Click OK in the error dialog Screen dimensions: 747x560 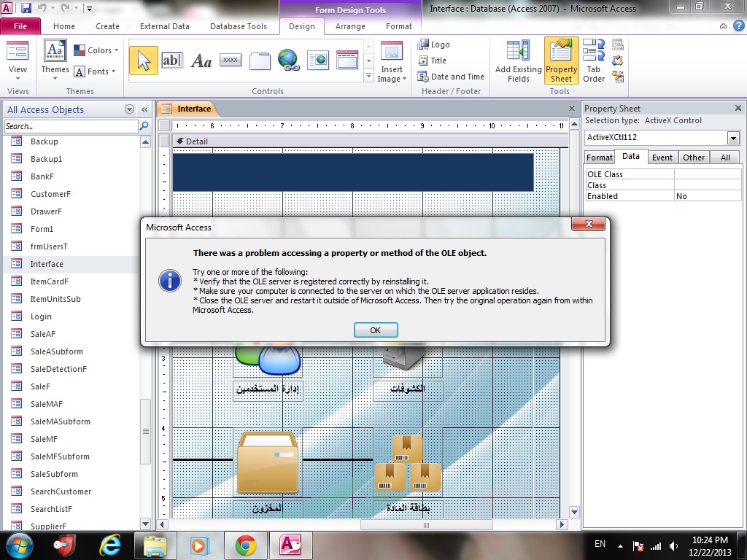pos(376,330)
